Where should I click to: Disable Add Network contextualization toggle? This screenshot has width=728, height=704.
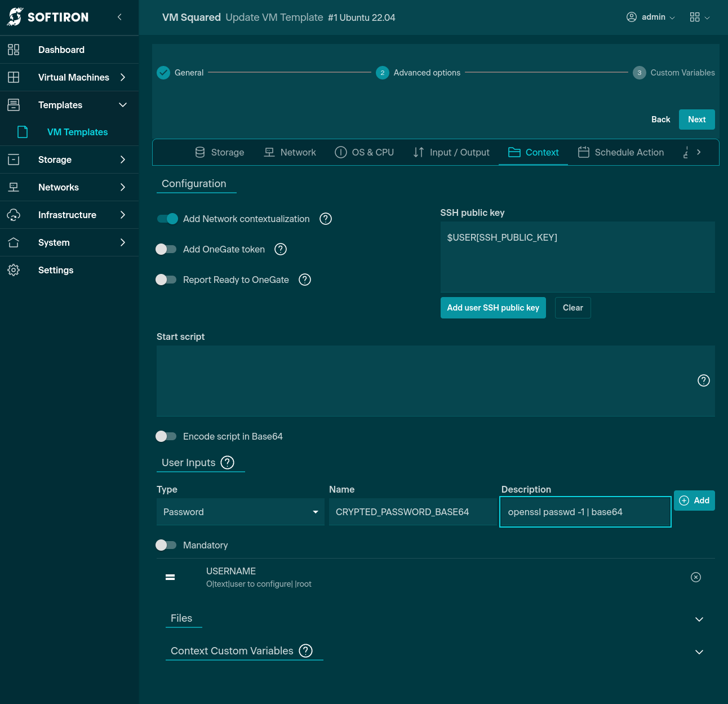(167, 219)
